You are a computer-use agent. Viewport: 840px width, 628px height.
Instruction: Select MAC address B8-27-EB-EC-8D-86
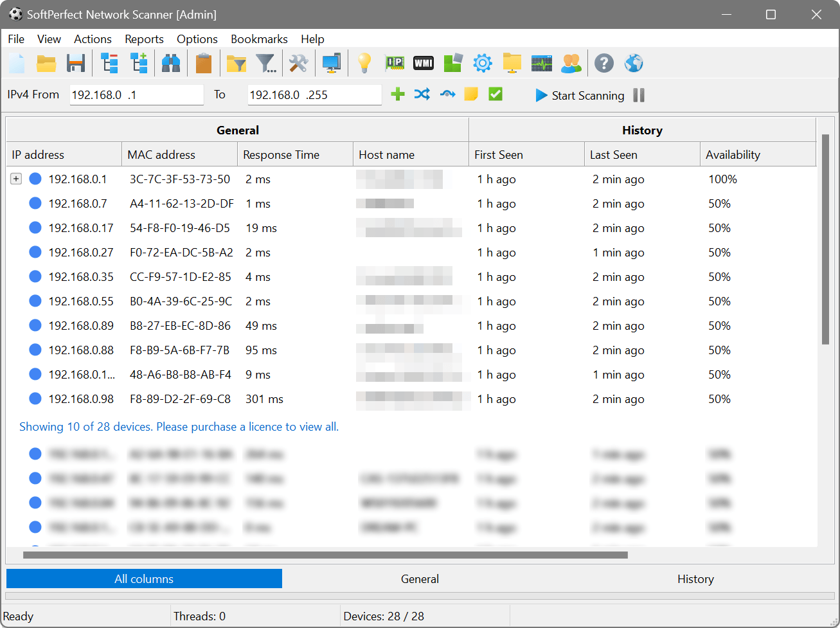pos(180,325)
